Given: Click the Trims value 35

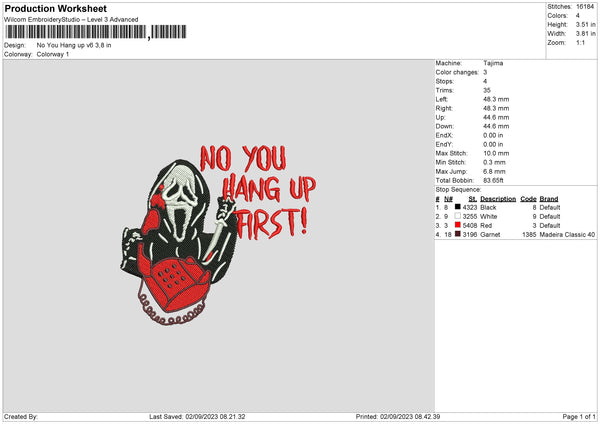Looking at the screenshot, I should [487, 90].
